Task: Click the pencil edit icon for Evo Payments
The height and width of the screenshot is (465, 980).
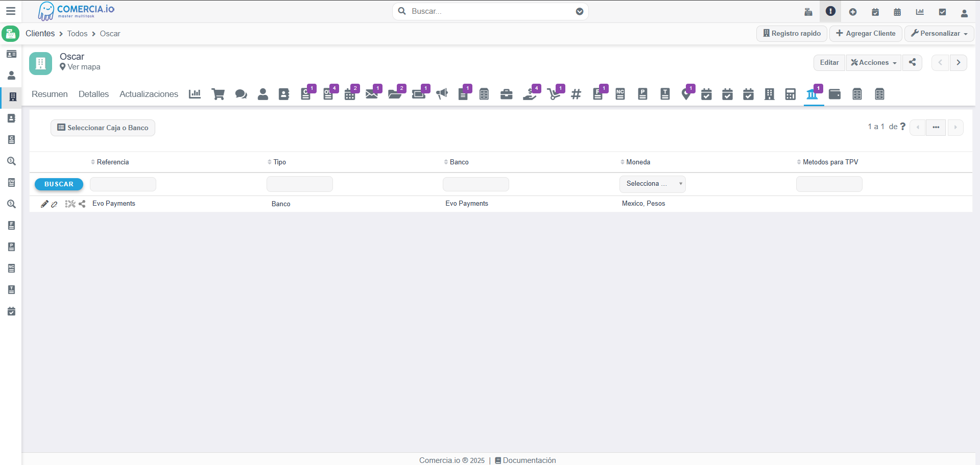Action: (44, 204)
